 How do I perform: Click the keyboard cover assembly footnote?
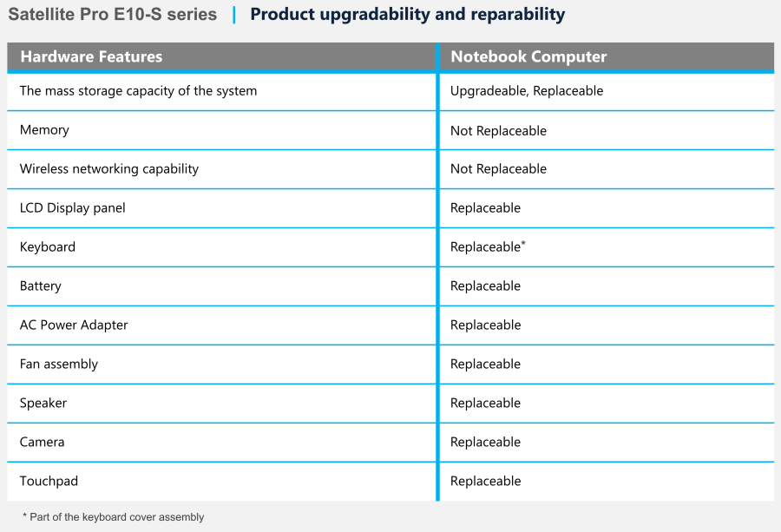[x=114, y=517]
